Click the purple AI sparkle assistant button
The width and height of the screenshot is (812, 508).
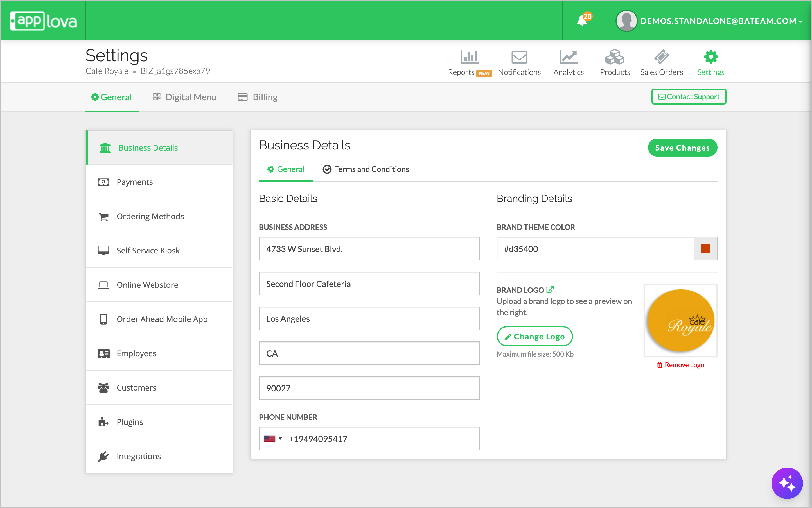pos(787,483)
